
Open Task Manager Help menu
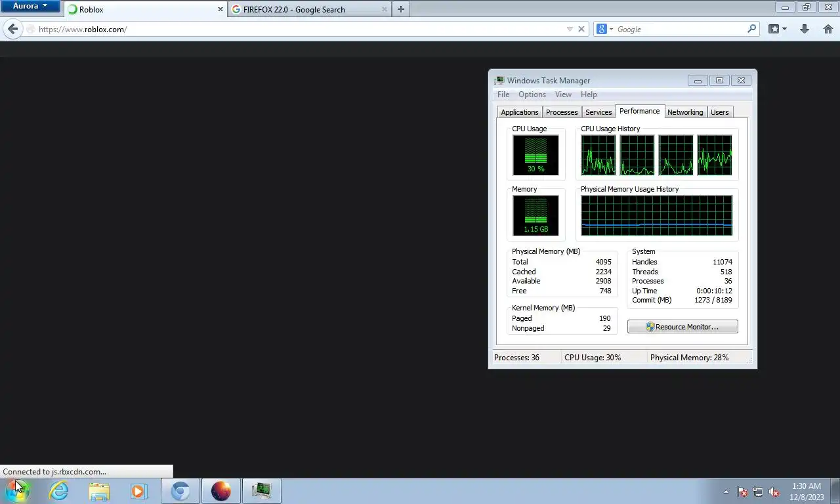tap(589, 94)
